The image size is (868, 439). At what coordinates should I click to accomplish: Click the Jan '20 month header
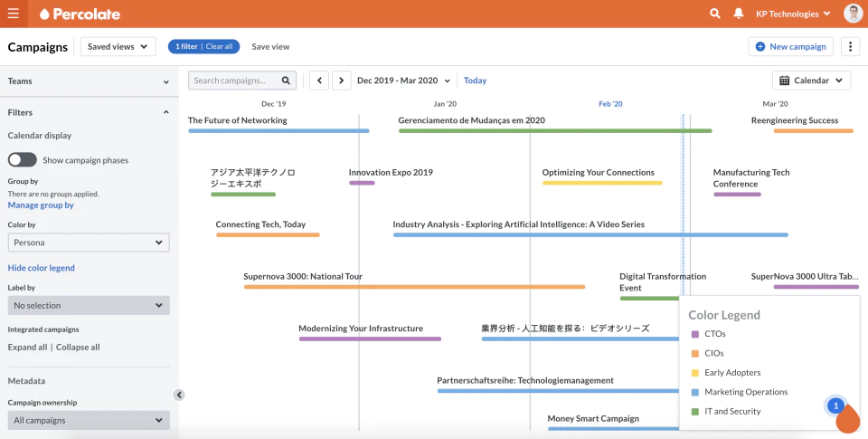[x=445, y=104]
